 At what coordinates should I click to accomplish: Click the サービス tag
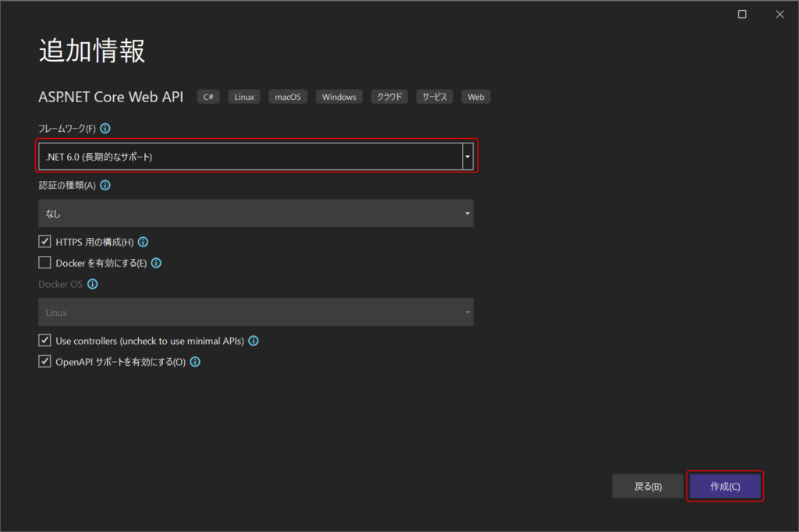pos(435,97)
